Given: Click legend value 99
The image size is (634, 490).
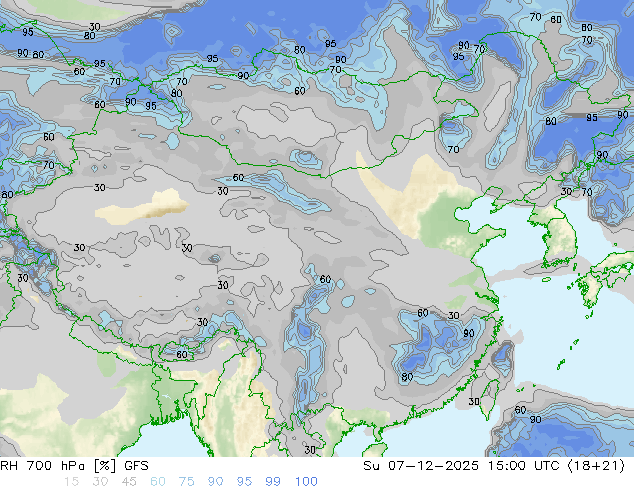Looking at the screenshot, I should pos(273,482).
